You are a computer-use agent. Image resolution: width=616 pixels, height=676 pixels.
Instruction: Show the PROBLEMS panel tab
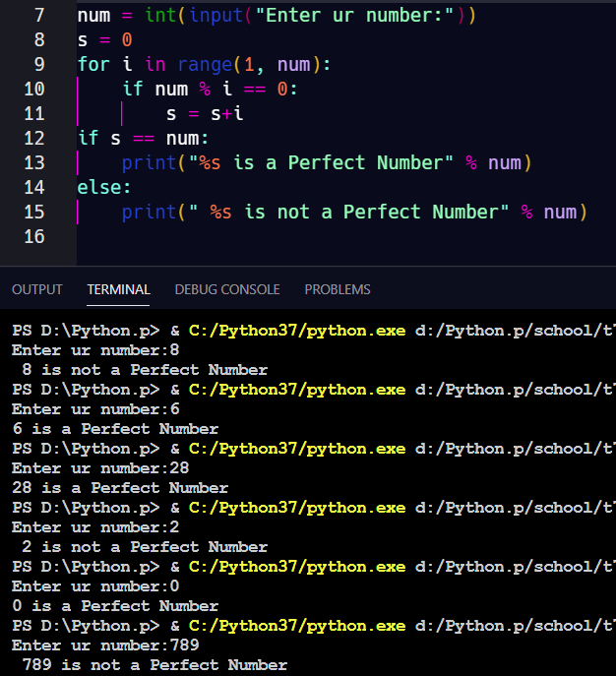338,289
